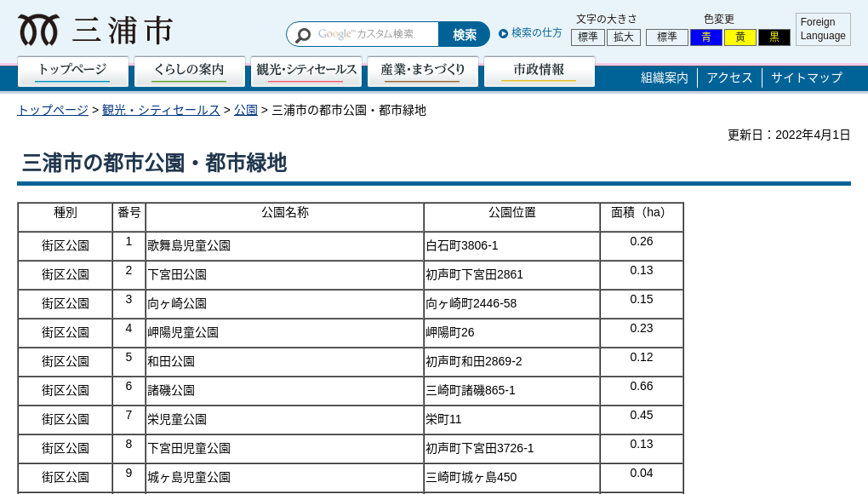Reset color scheme to 標準
The height and width of the screenshot is (494, 868).
click(x=667, y=37)
